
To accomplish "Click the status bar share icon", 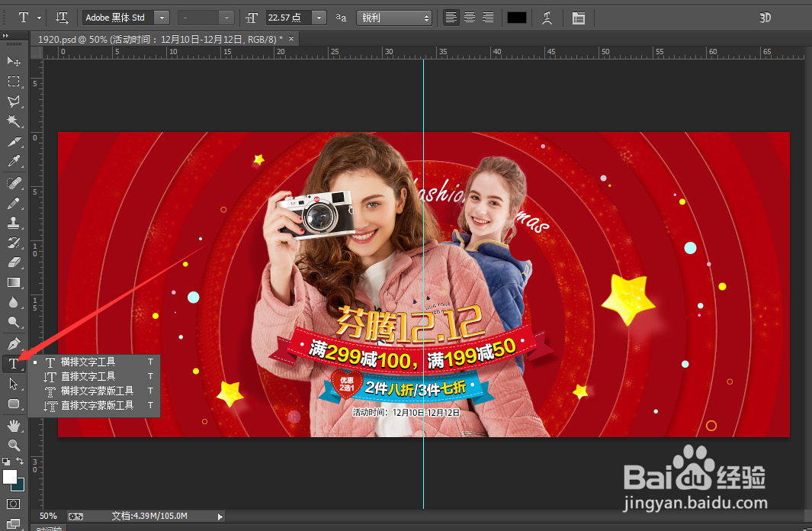I will (x=75, y=516).
